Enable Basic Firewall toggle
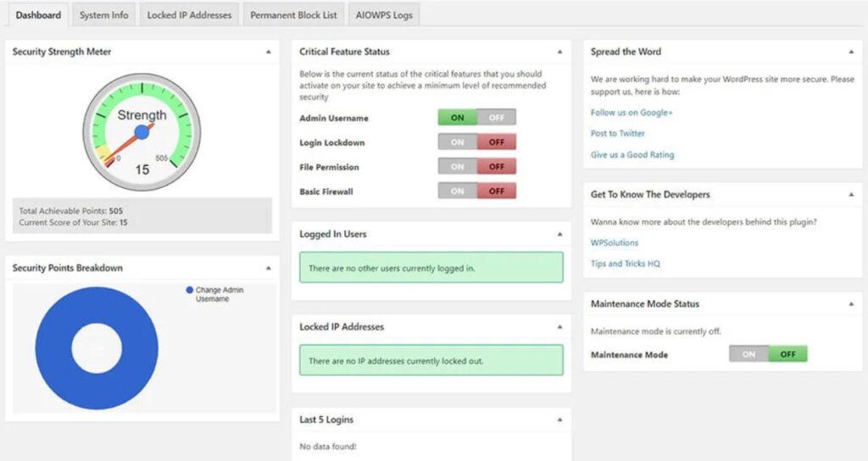The height and width of the screenshot is (461, 868). point(458,192)
